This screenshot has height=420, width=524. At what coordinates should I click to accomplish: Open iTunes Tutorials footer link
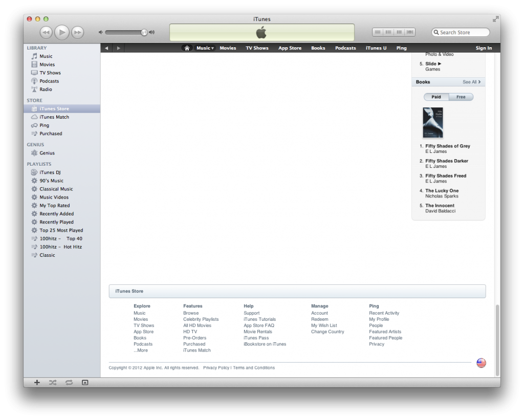[x=259, y=319]
